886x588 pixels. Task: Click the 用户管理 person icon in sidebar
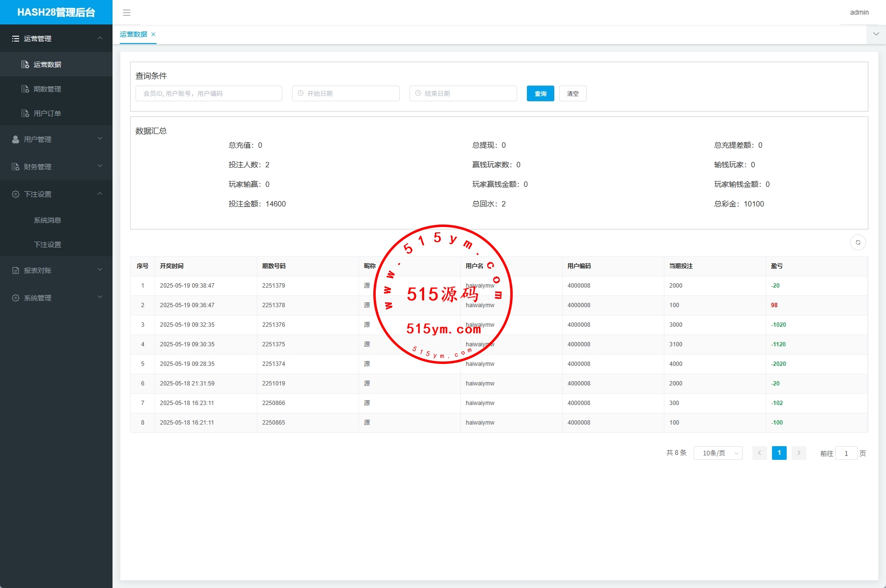coord(16,139)
